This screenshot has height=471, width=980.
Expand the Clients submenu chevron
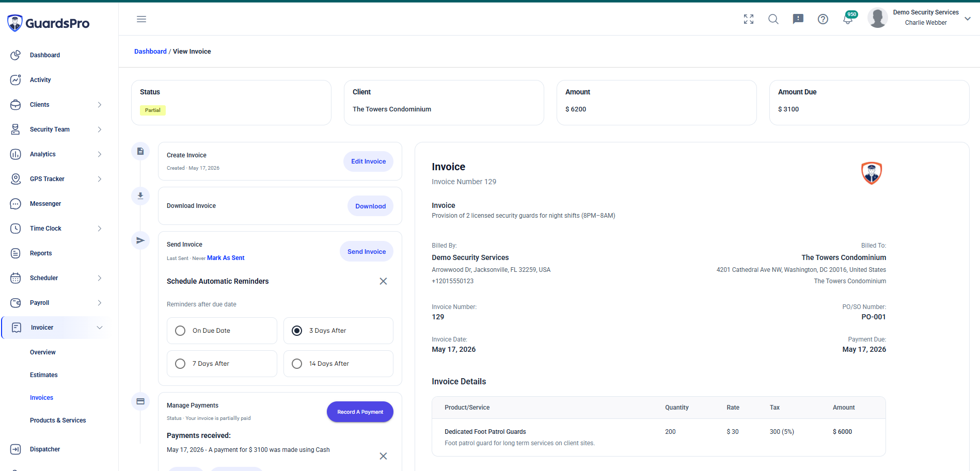click(x=100, y=105)
